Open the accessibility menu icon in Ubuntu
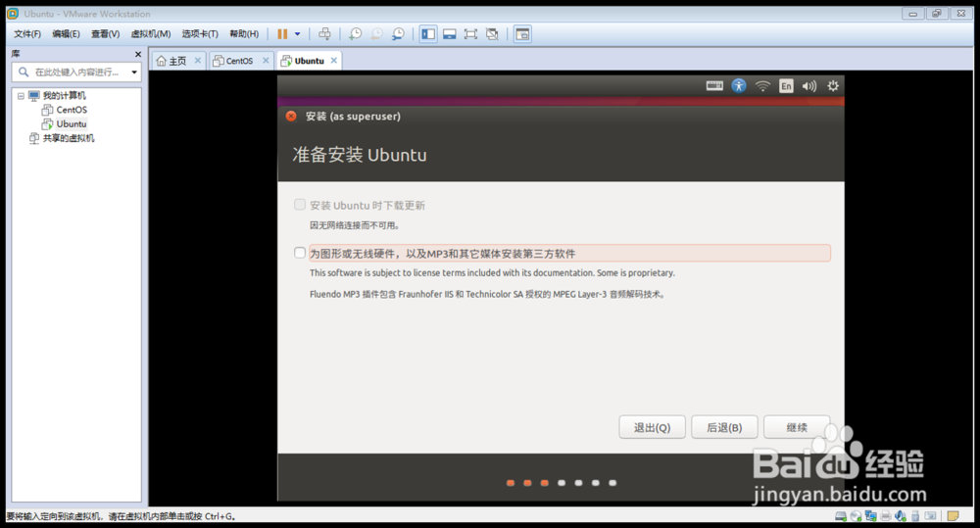The image size is (980, 528). 739,86
